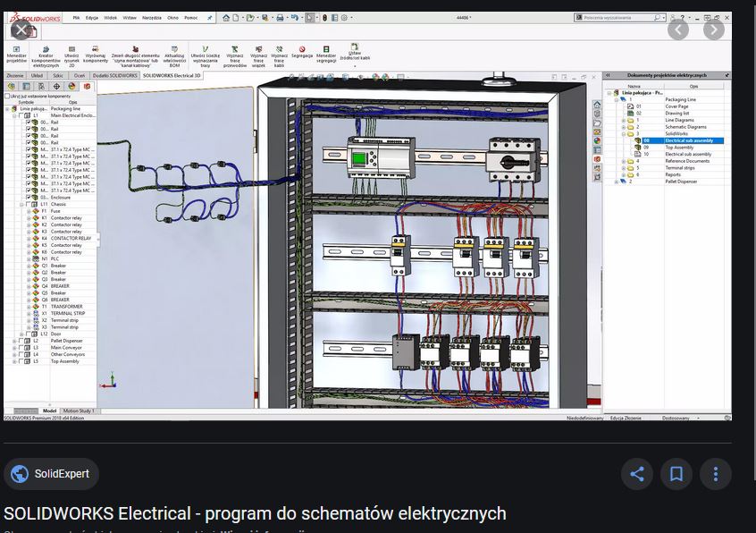The width and height of the screenshot is (756, 533).
Task: Toggle the L5 Top Assembly checkbox
Action: [21, 361]
